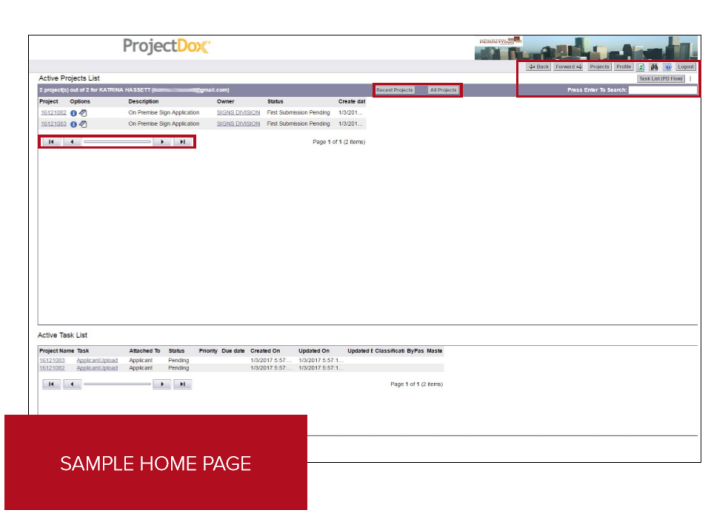Open the SIGNS DIVISION owner link in first row
711x513 pixels.
coord(238,113)
